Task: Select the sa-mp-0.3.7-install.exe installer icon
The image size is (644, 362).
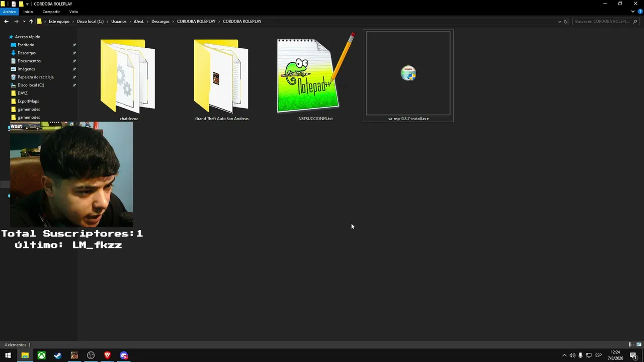Action: click(x=408, y=73)
